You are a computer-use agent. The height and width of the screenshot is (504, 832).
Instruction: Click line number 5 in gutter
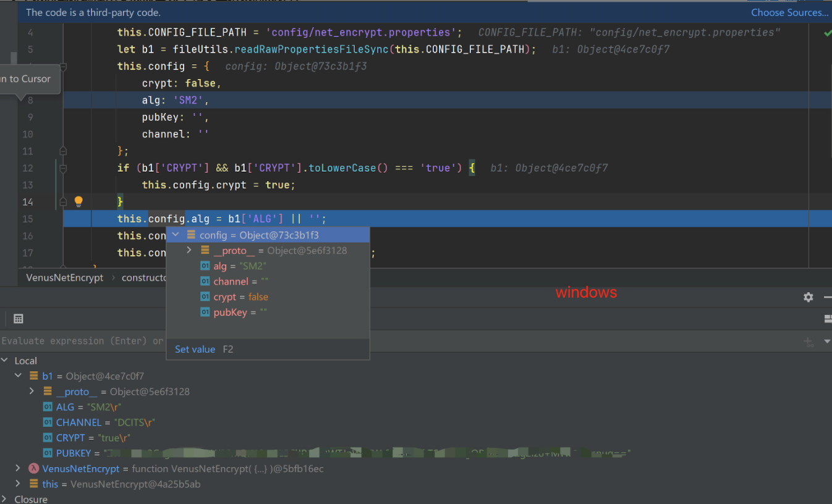pos(30,49)
